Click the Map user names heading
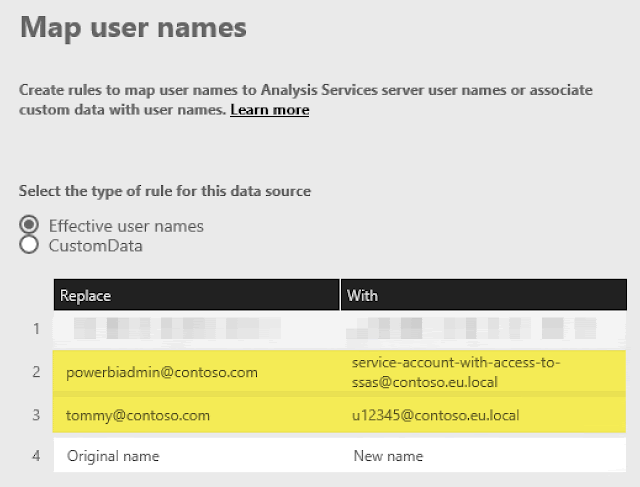The image size is (640, 487). point(133,27)
